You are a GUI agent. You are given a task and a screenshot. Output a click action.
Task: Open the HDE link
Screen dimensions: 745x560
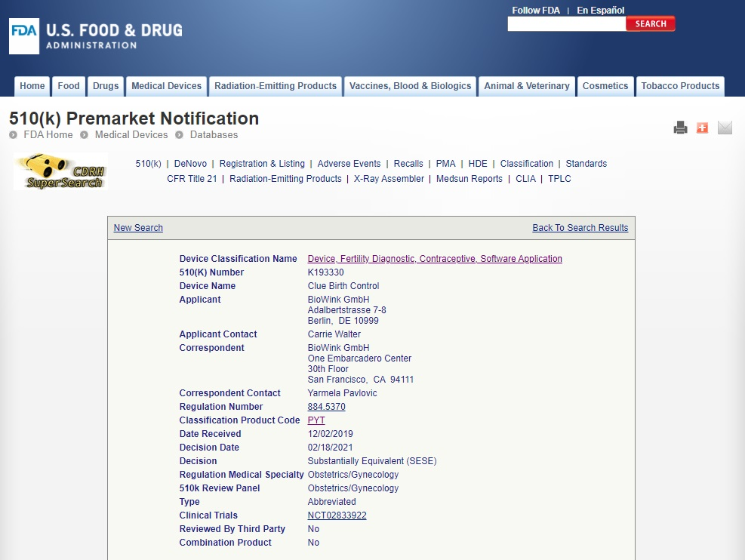478,164
